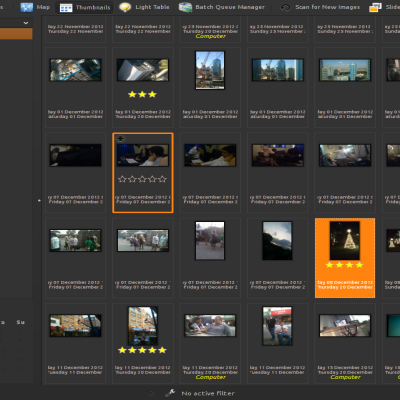The height and width of the screenshot is (400, 400).
Task: Click the rotate overlay icon on the hovered thumbnail
Action: (120, 139)
